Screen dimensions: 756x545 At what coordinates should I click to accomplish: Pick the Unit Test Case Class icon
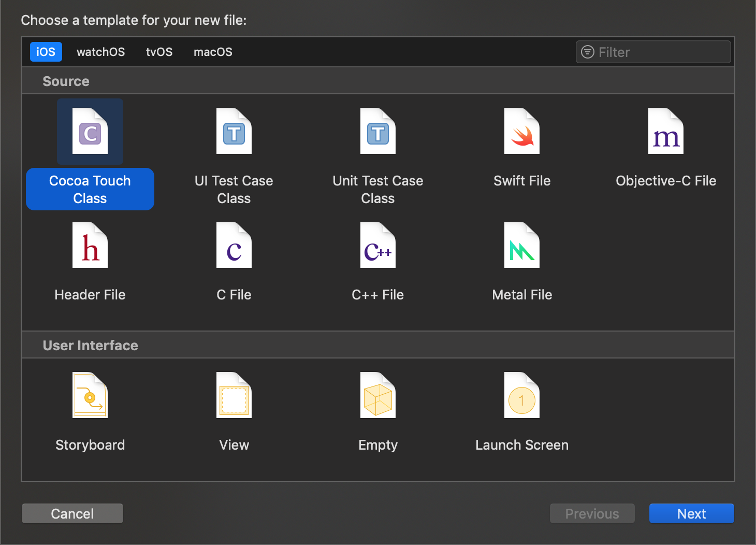coord(378,132)
